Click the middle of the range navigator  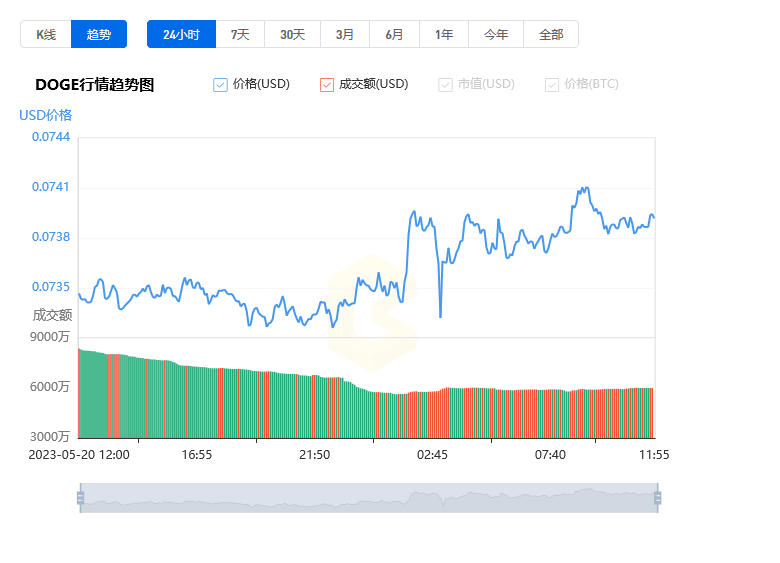[x=368, y=498]
